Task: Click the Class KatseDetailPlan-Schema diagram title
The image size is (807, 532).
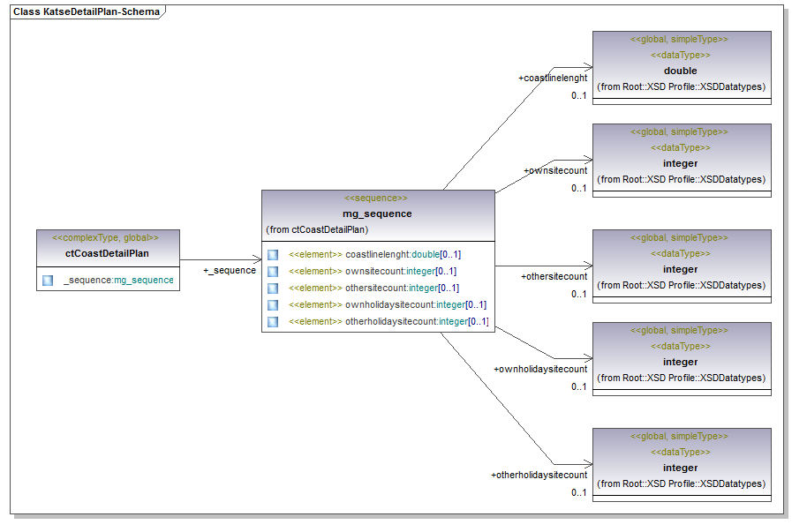Action: [x=86, y=12]
